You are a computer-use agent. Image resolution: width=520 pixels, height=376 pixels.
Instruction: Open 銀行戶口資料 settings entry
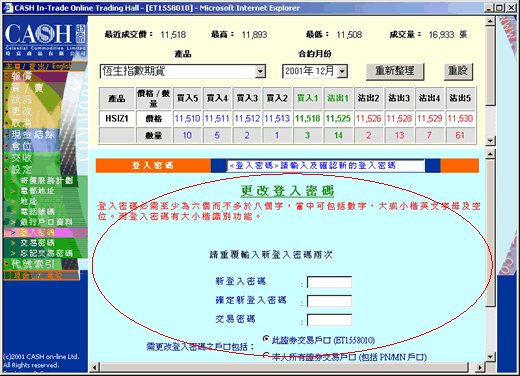[46, 222]
